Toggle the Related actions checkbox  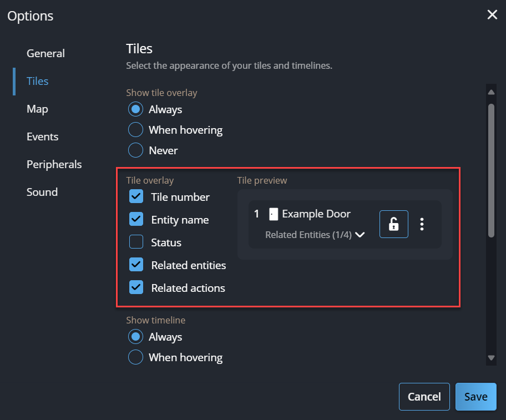coord(136,288)
